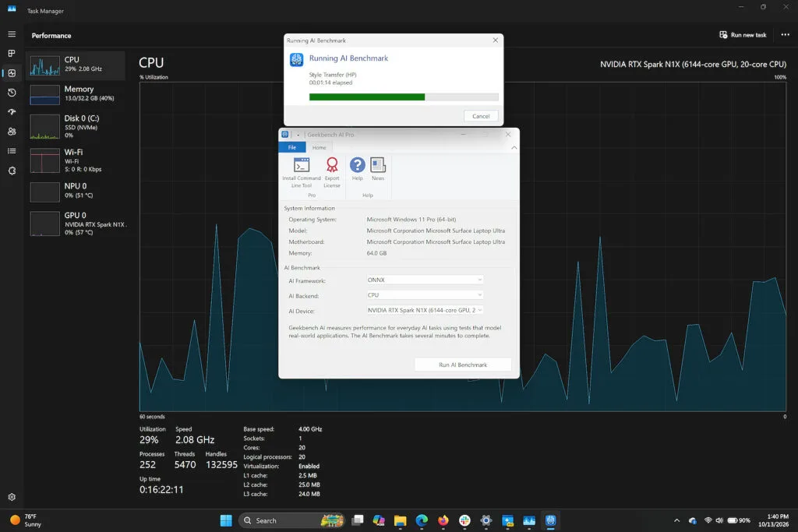
Task: Close the Running AI Benchmark dialog
Action: click(495, 41)
